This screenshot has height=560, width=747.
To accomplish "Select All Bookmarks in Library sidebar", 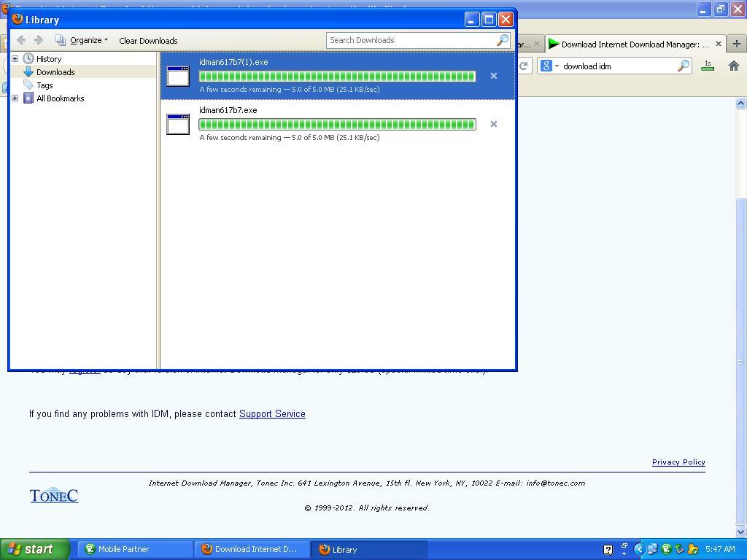I will 61,98.
